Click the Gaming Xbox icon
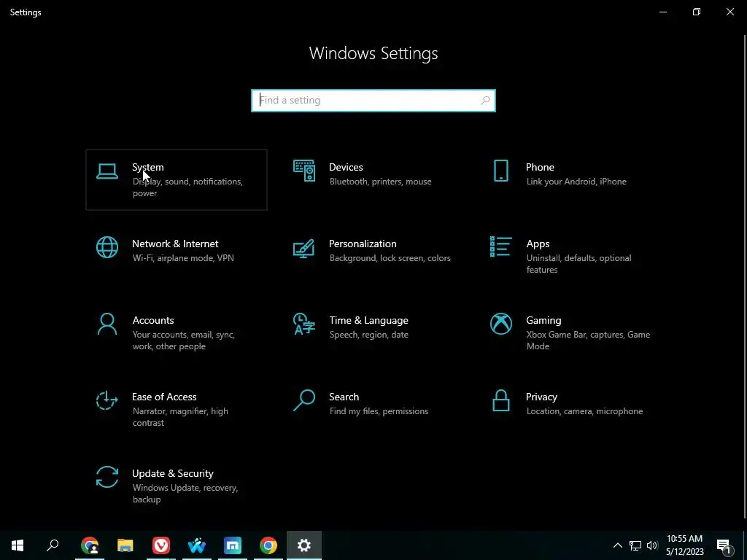747x560 pixels. pyautogui.click(x=500, y=324)
